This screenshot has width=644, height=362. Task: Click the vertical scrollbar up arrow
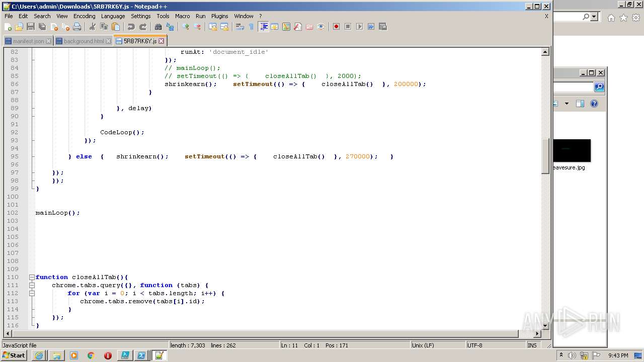(x=545, y=52)
